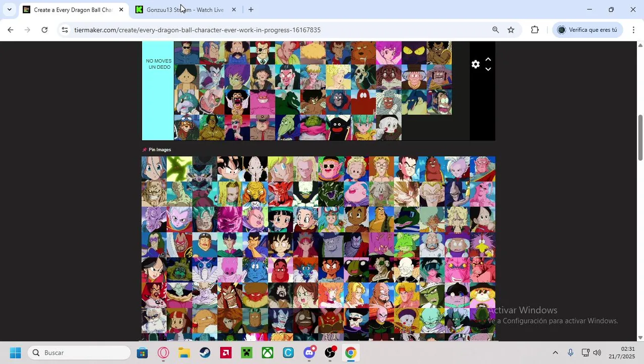This screenshot has width=644, height=364.
Task: Open volume control in system tray
Action: (597, 353)
